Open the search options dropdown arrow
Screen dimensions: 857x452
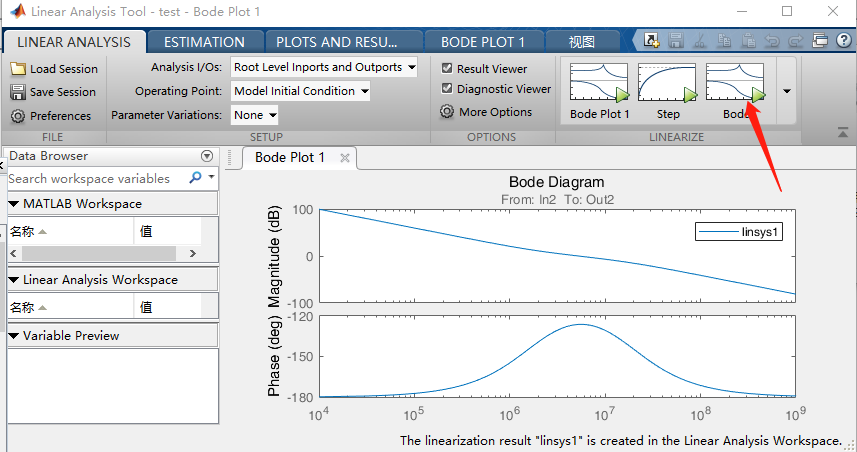pyautogui.click(x=212, y=177)
